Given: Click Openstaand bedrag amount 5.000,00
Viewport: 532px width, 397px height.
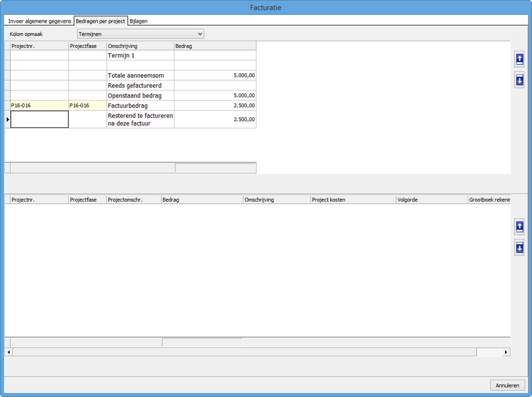Looking at the screenshot, I should [215, 96].
